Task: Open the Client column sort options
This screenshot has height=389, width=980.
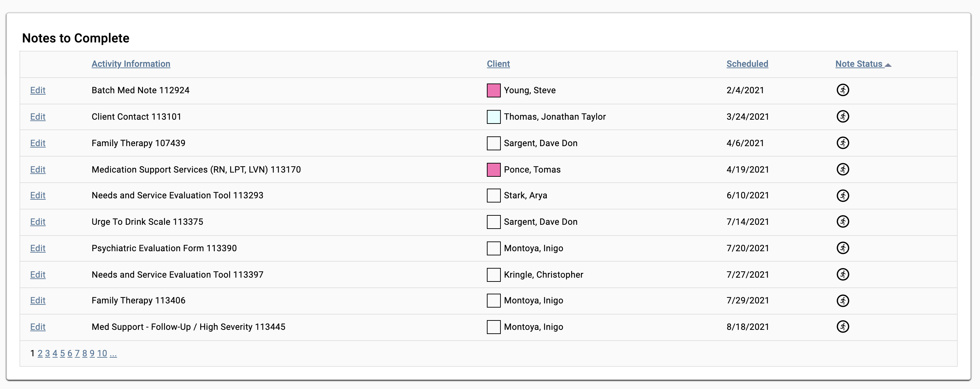Action: tap(498, 64)
